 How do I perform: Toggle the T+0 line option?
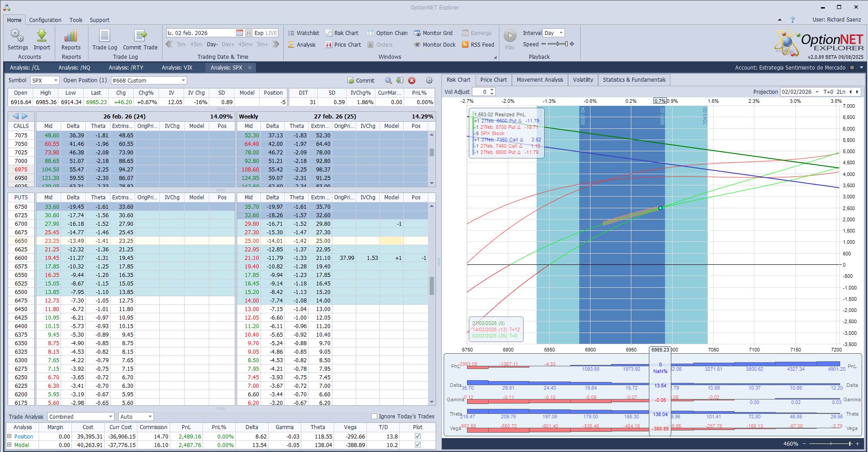828,92
